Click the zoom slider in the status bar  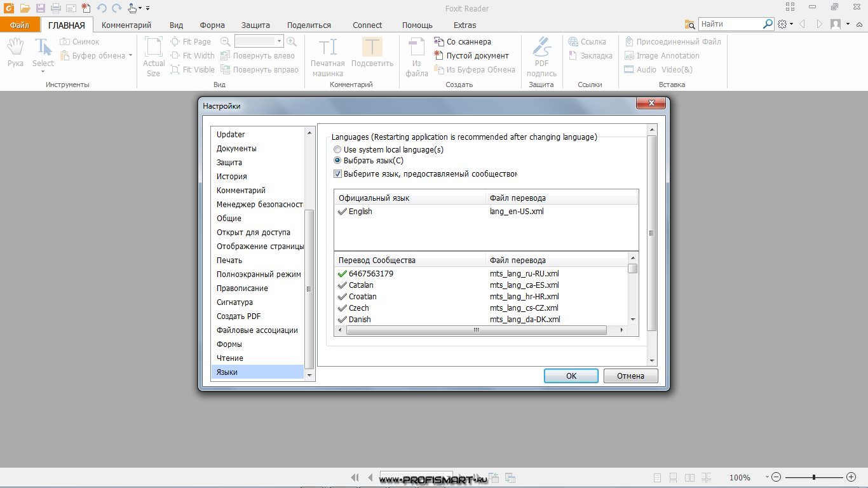[814, 477]
